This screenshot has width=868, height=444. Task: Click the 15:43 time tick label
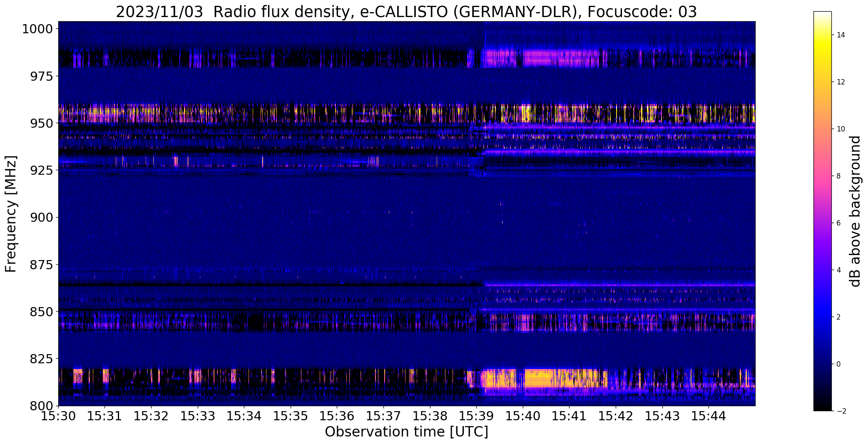(662, 416)
